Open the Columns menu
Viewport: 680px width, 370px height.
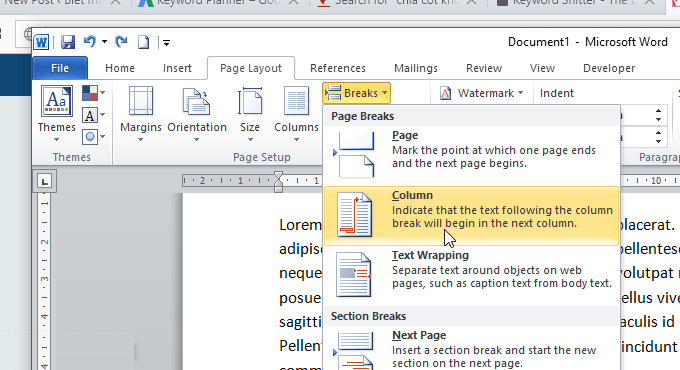(x=296, y=114)
